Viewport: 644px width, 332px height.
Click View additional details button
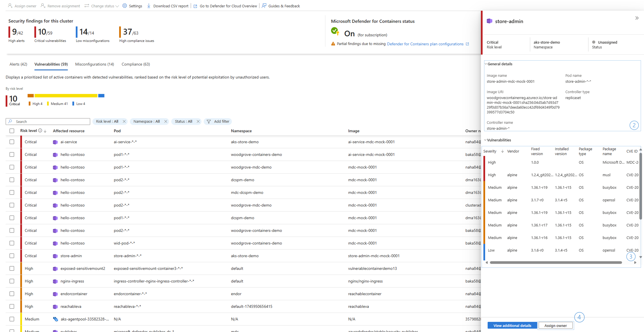point(512,326)
